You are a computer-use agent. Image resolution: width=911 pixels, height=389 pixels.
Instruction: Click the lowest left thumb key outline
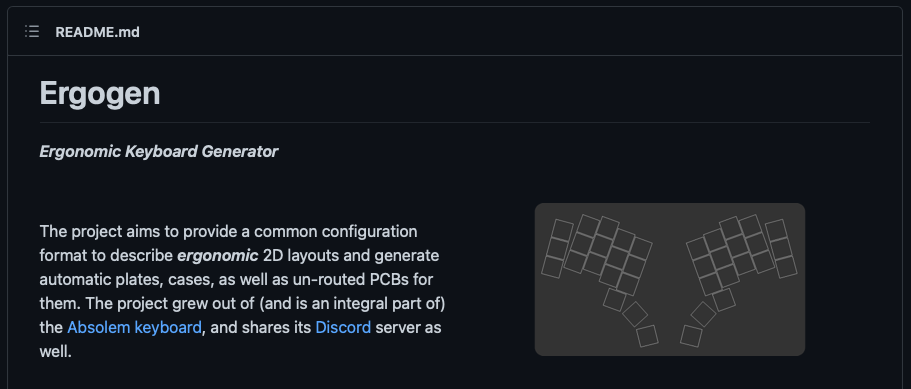[x=647, y=336]
